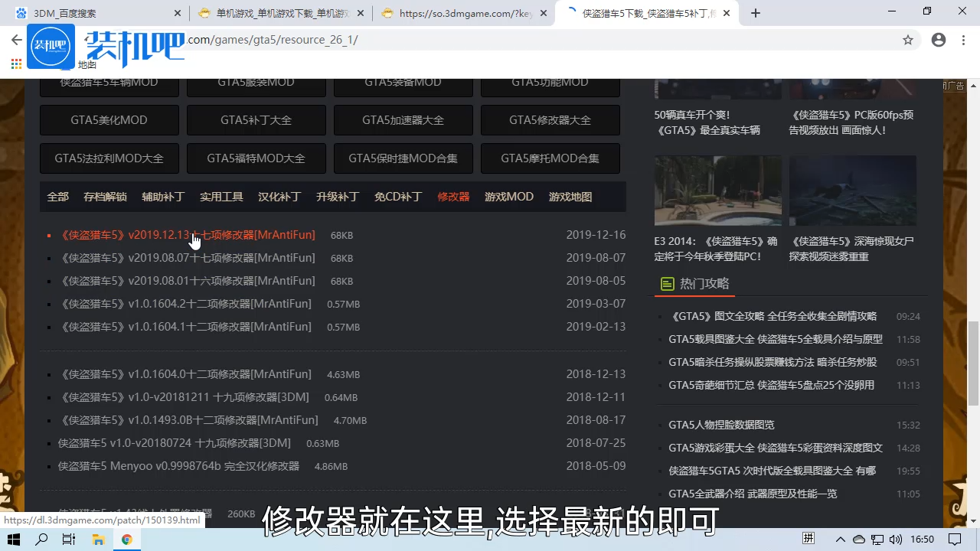Click the back navigation arrow
Viewport: 980px width, 551px height.
tap(16, 39)
